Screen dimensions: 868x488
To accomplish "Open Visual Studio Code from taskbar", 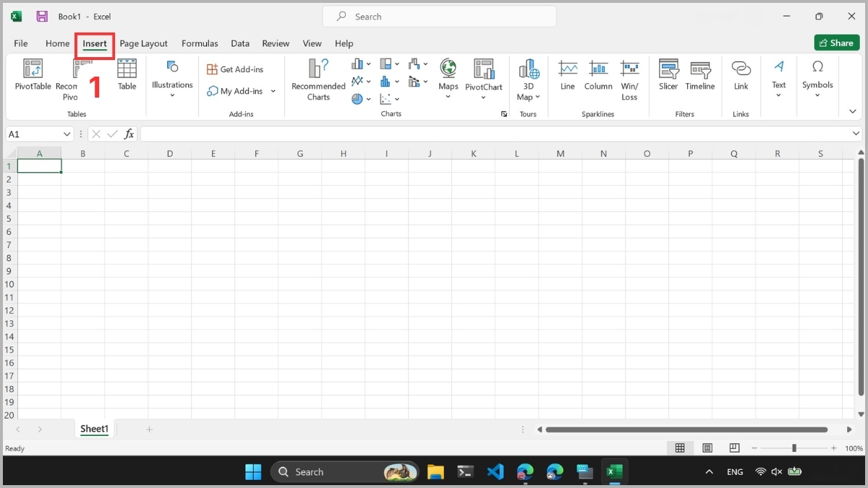I will 495,472.
